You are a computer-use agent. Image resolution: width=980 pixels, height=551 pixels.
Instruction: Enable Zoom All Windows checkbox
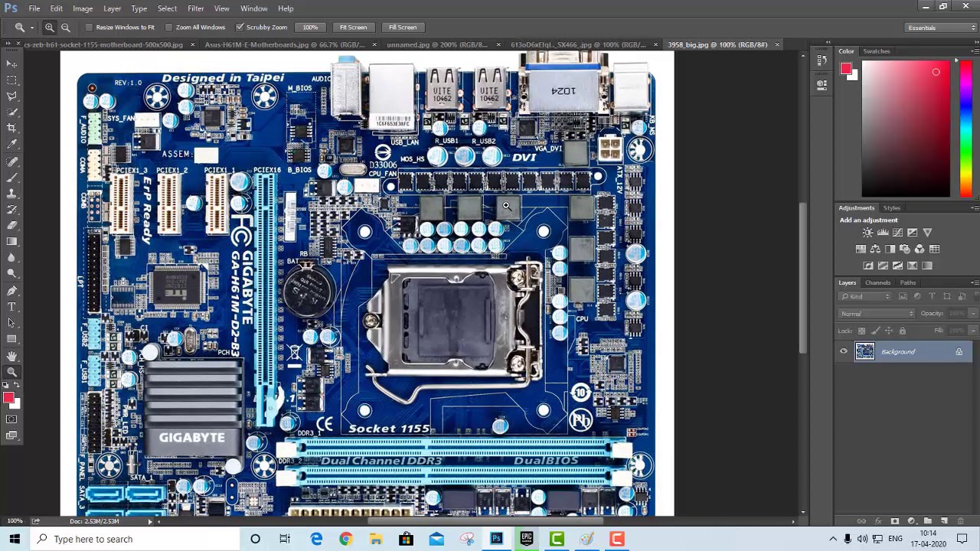[169, 28]
